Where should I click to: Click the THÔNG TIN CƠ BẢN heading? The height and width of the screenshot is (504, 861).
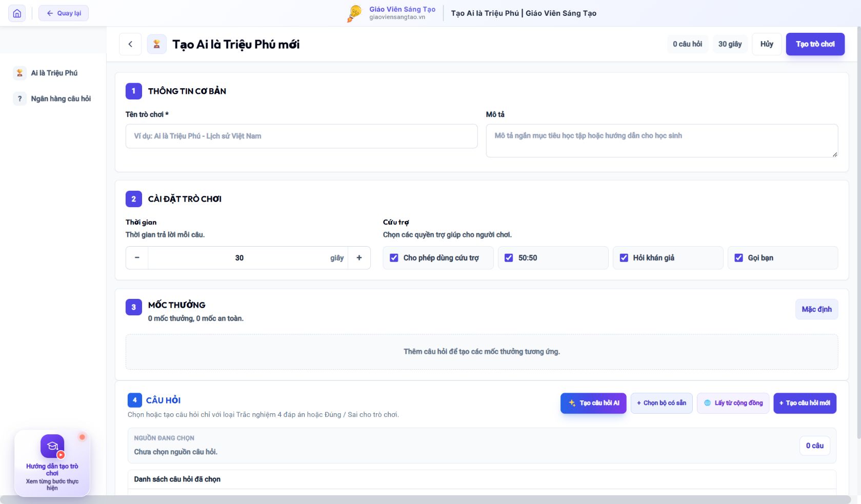187,91
